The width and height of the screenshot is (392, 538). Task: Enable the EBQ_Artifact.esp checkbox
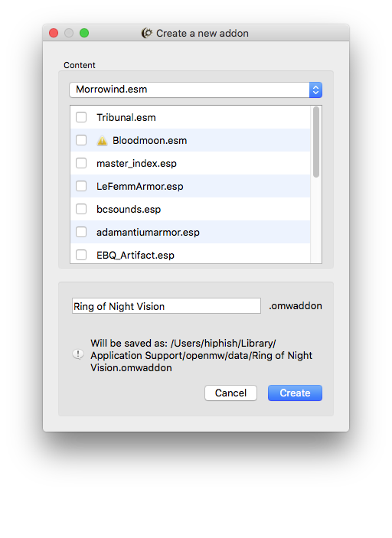[x=81, y=255]
